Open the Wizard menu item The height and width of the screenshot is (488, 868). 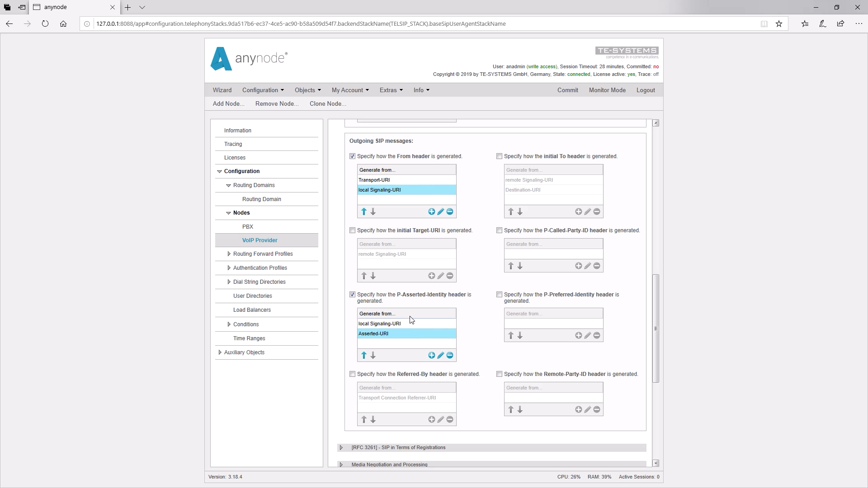[222, 90]
